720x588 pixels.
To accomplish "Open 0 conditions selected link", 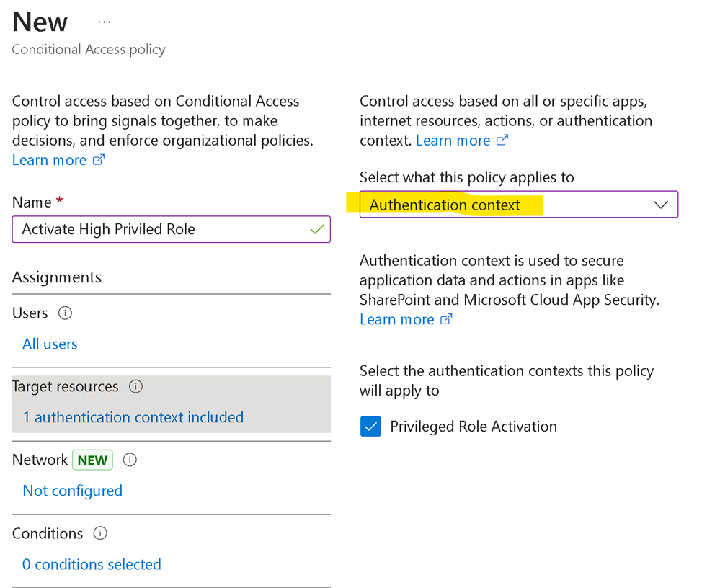I will pyautogui.click(x=92, y=564).
